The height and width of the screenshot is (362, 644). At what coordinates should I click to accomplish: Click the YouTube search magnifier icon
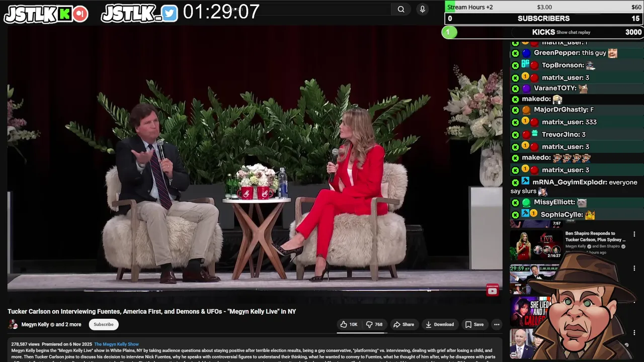point(401,9)
